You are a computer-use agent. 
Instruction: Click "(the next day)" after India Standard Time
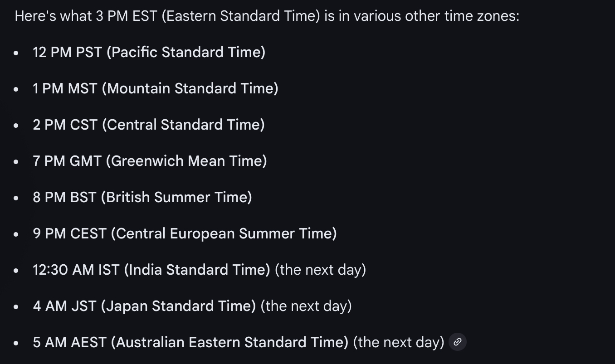(321, 270)
